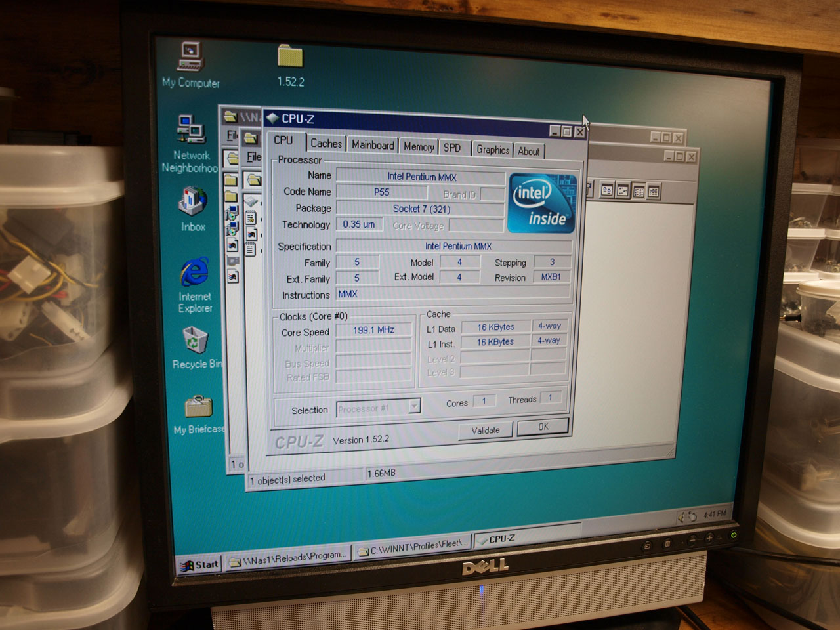This screenshot has width=840, height=630.
Task: Click the Validate button
Action: point(486,430)
